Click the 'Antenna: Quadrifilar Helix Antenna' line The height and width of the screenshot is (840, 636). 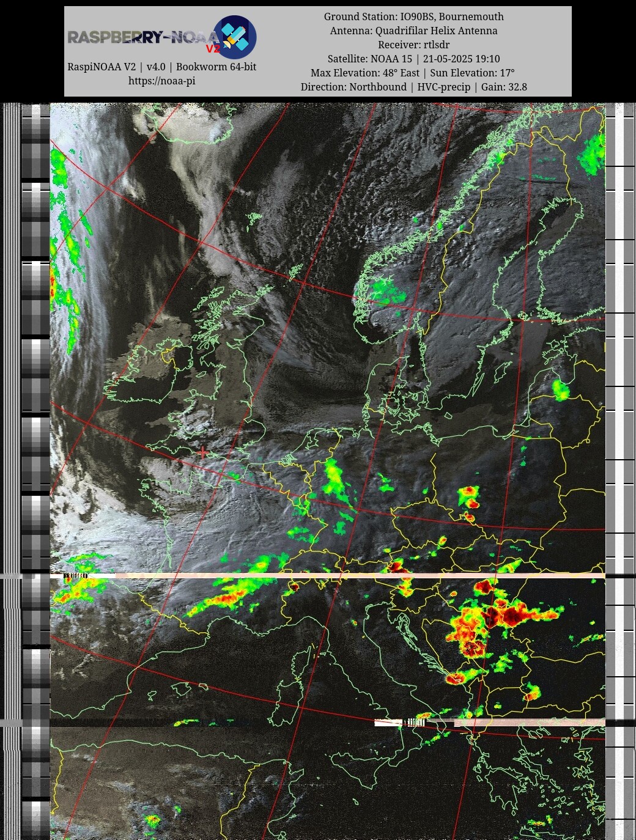(x=414, y=31)
